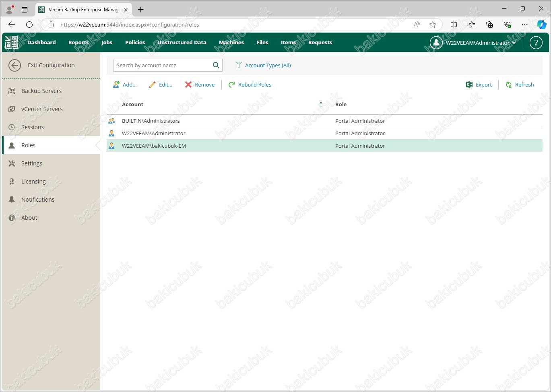Screen dimensions: 551x392
Task: Click the red Remove X icon
Action: coord(188,85)
